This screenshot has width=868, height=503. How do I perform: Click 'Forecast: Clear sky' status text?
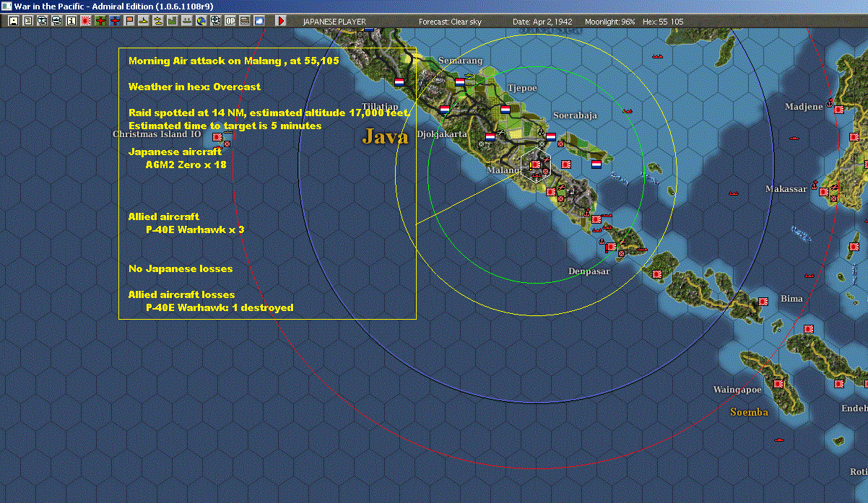[450, 22]
